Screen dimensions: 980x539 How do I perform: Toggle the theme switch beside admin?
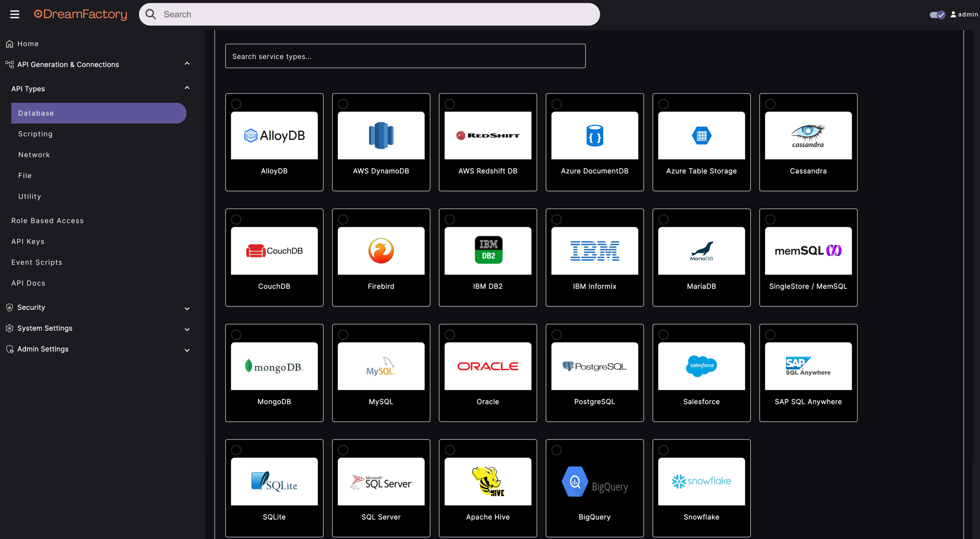click(937, 14)
